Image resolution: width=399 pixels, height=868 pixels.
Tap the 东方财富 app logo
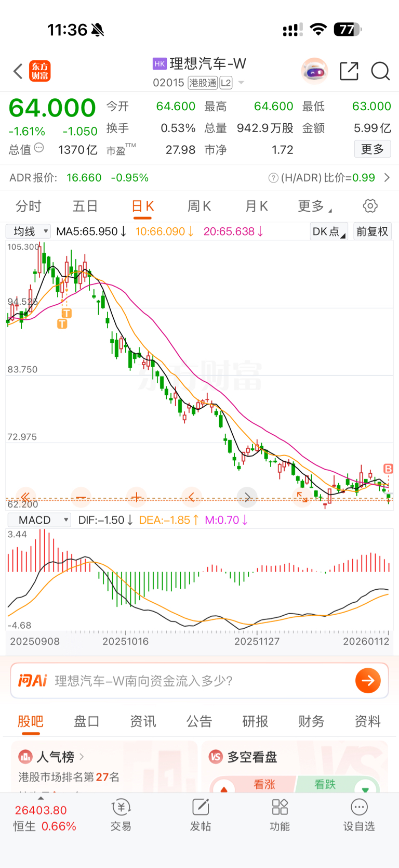tap(40, 71)
